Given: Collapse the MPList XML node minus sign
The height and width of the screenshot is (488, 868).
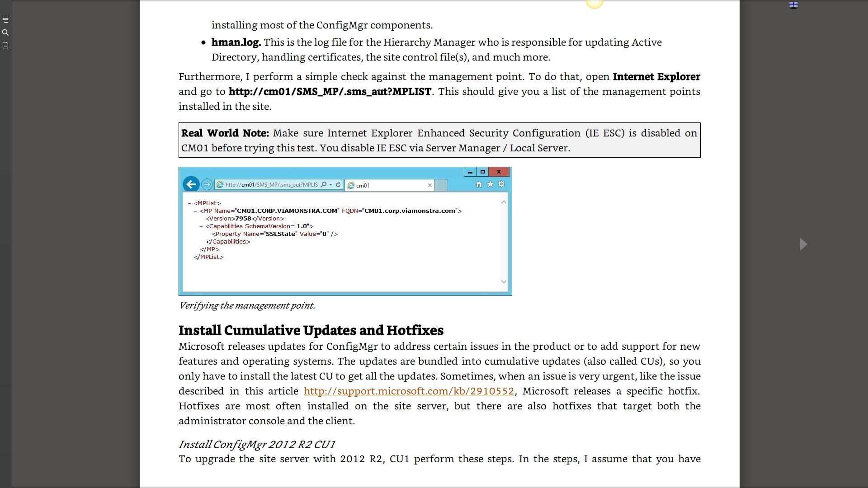Looking at the screenshot, I should pyautogui.click(x=189, y=203).
